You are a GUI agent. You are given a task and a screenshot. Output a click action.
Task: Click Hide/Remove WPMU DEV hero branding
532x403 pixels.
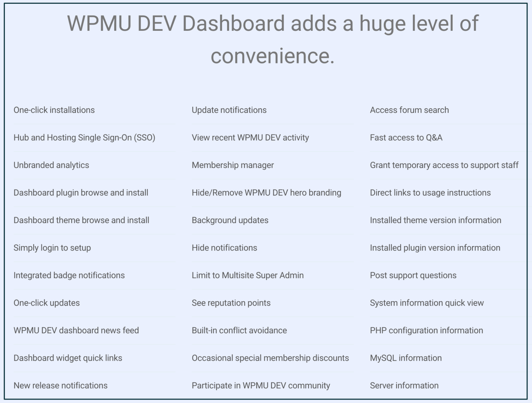266,193
